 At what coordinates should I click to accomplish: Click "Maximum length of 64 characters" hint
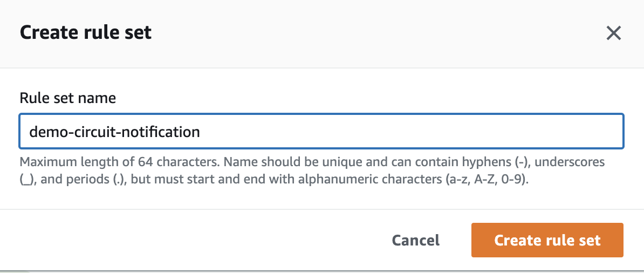coord(119,162)
